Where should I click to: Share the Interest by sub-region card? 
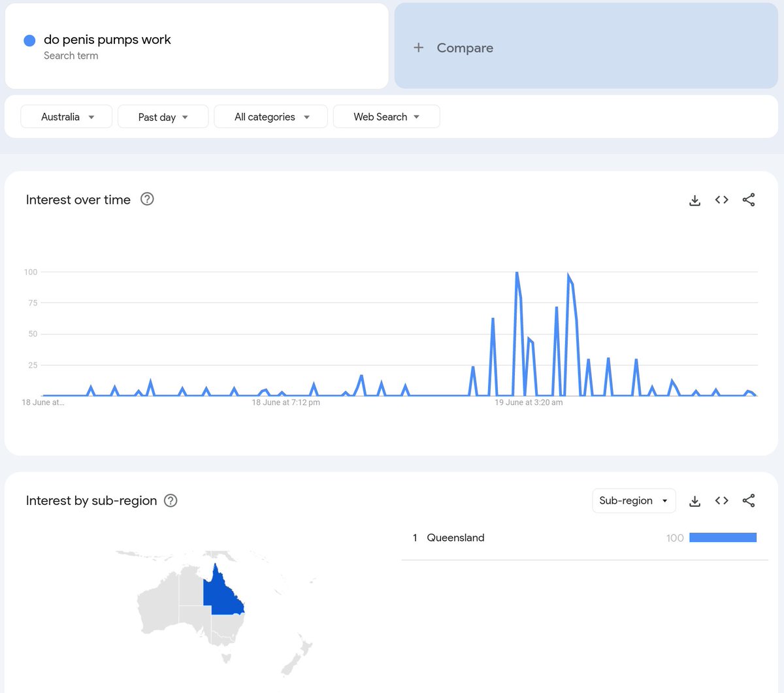(749, 500)
